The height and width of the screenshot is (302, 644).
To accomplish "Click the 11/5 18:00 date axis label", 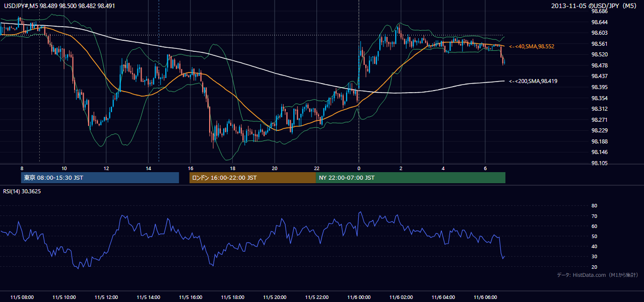I will (232, 297).
